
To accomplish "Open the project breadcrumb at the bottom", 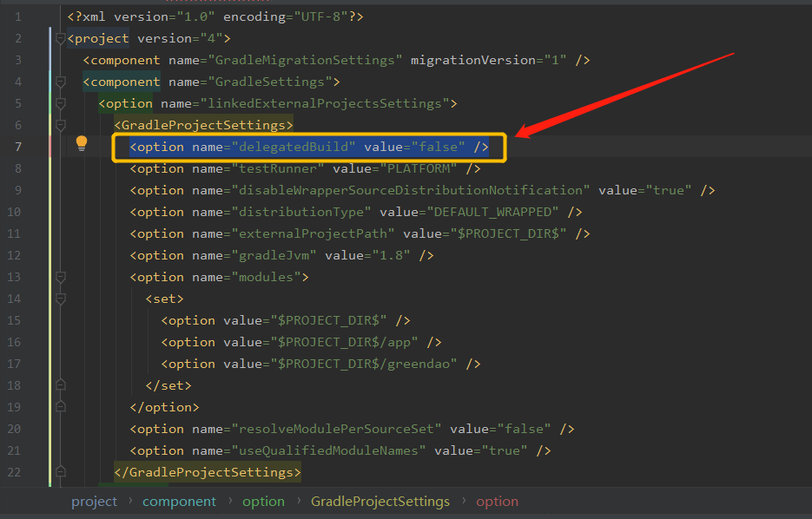I will click(94, 501).
